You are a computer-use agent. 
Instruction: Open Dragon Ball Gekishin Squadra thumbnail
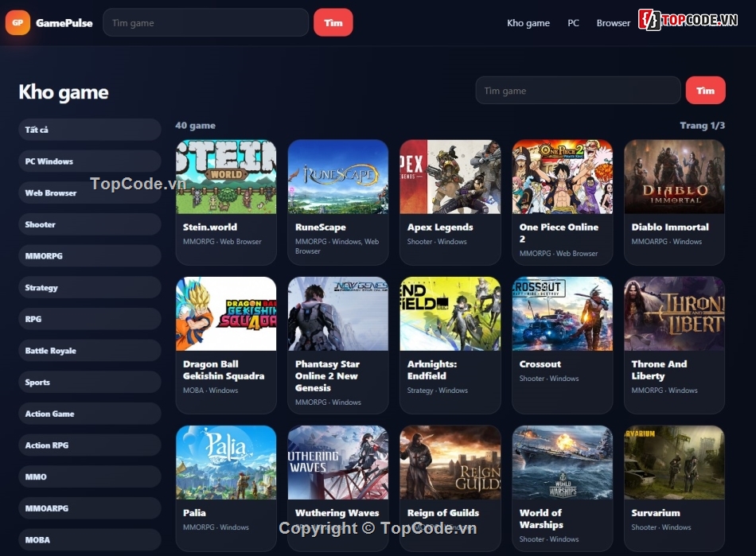coord(226,313)
